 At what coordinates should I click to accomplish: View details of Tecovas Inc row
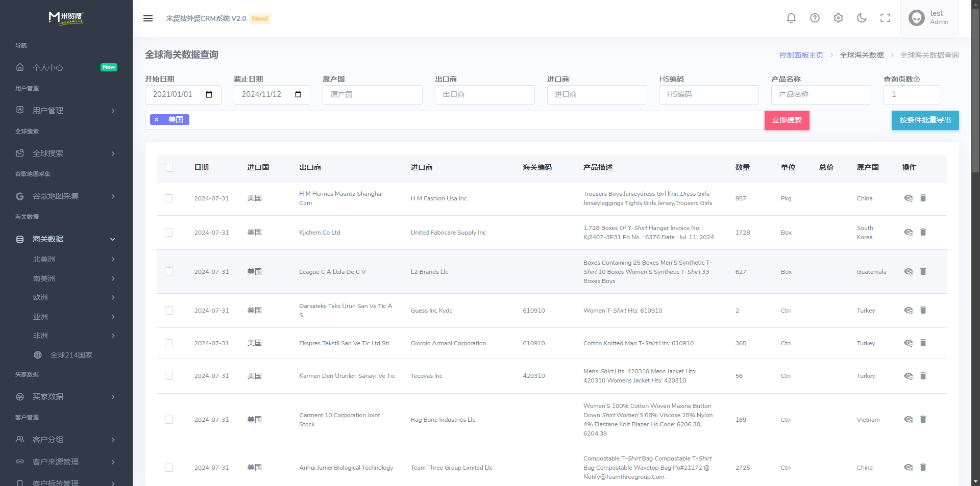point(909,376)
